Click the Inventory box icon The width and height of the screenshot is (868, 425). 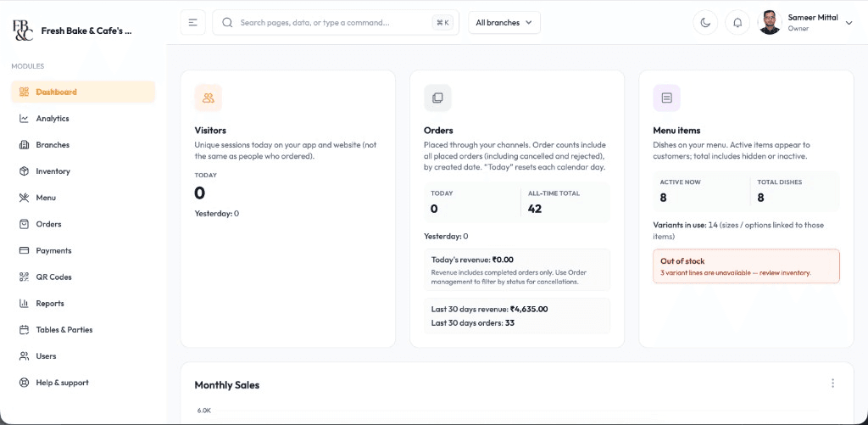24,171
